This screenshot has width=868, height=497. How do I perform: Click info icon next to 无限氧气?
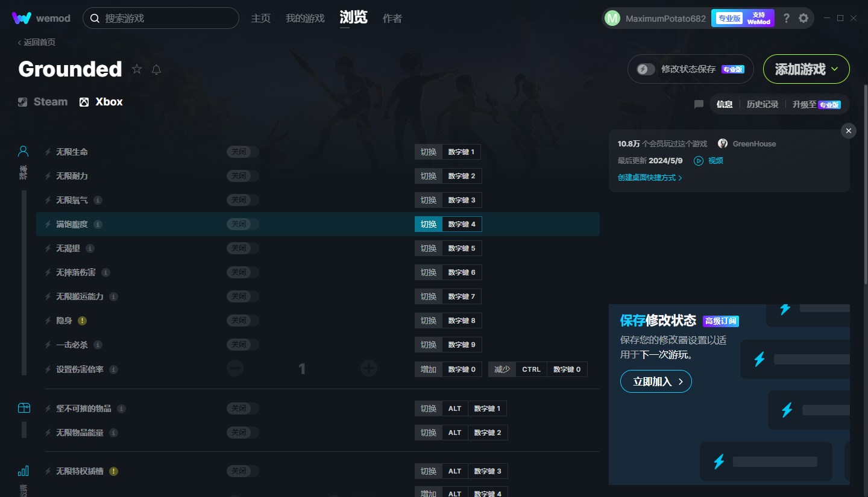click(x=98, y=200)
